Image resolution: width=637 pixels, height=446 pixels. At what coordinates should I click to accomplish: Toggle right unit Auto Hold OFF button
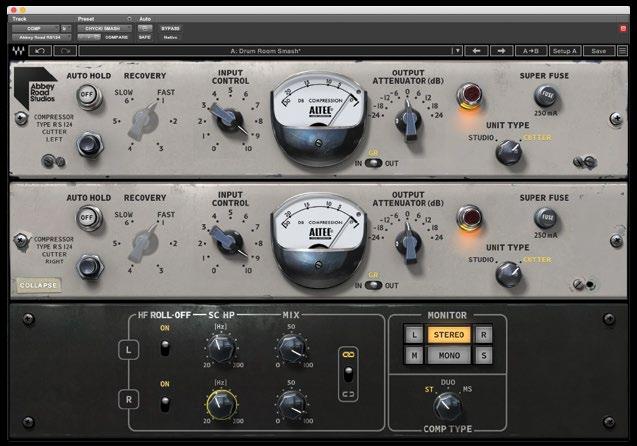pos(87,218)
